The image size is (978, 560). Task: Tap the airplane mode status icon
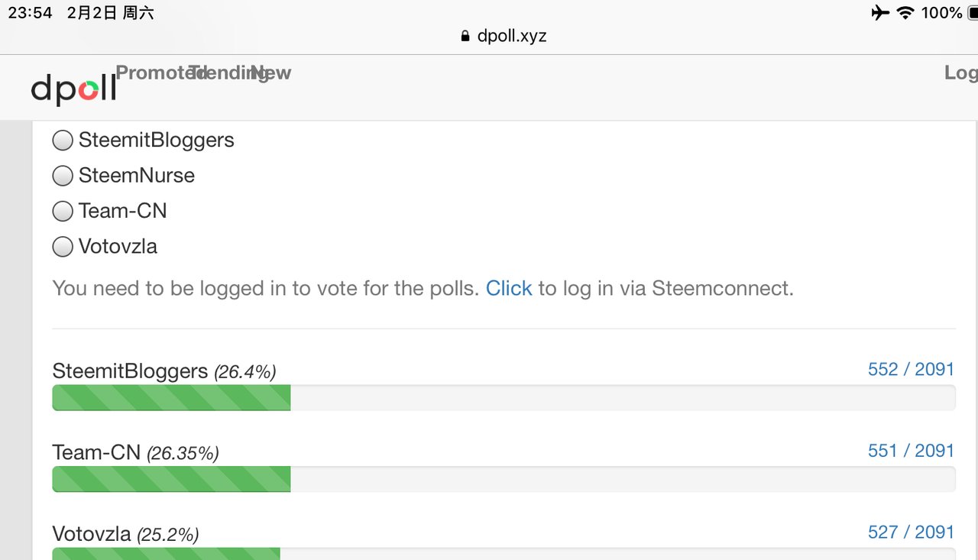pyautogui.click(x=880, y=12)
